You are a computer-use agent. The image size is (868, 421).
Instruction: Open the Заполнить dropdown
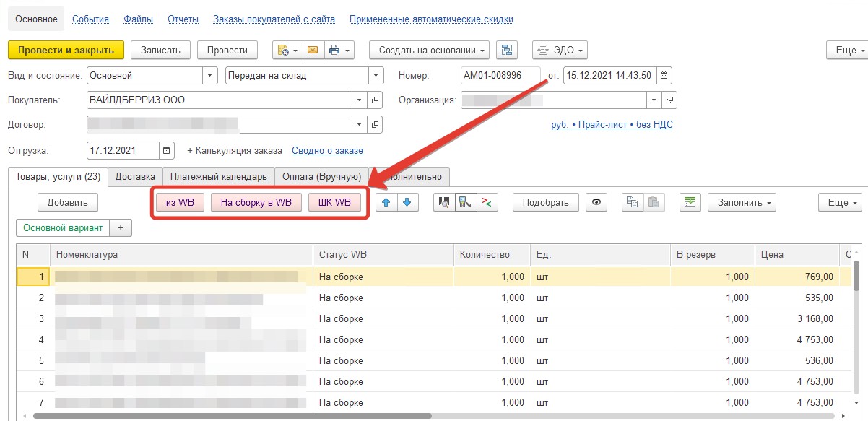(742, 202)
